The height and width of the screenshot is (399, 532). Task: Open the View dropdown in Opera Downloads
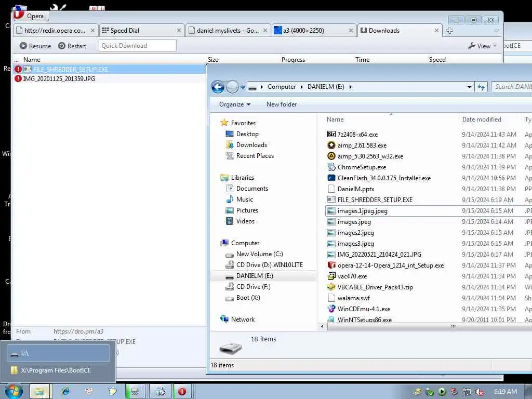482,46
